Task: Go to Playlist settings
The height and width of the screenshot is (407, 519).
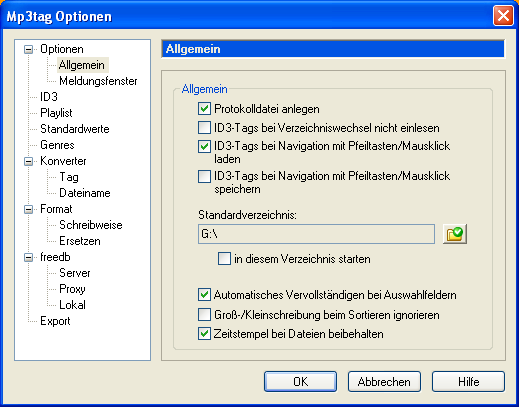Action: 56,113
